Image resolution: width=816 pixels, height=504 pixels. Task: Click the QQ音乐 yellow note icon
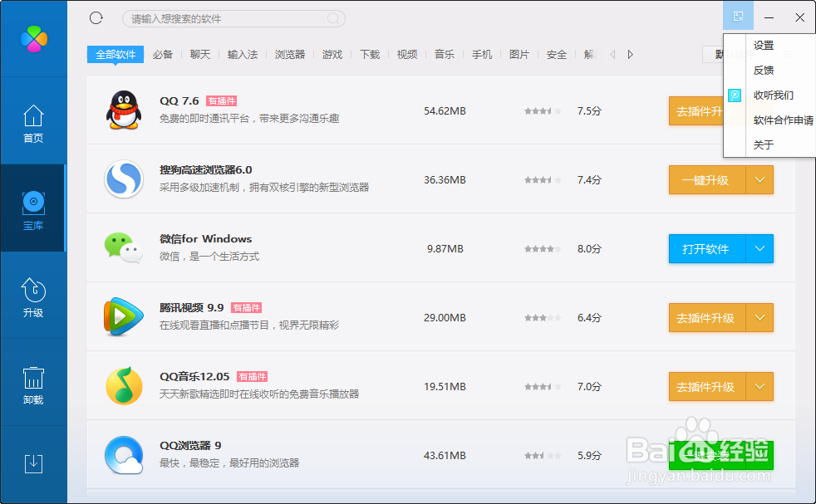pyautogui.click(x=124, y=386)
